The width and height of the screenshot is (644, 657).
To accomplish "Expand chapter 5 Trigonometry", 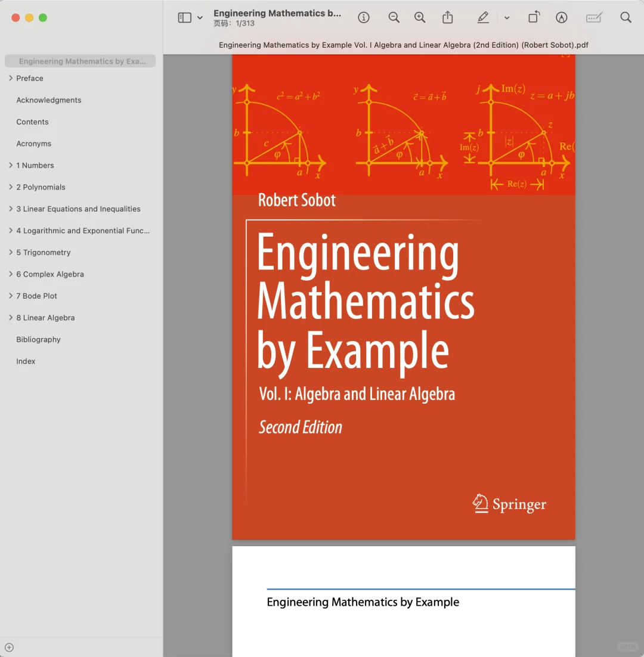I will pyautogui.click(x=11, y=252).
